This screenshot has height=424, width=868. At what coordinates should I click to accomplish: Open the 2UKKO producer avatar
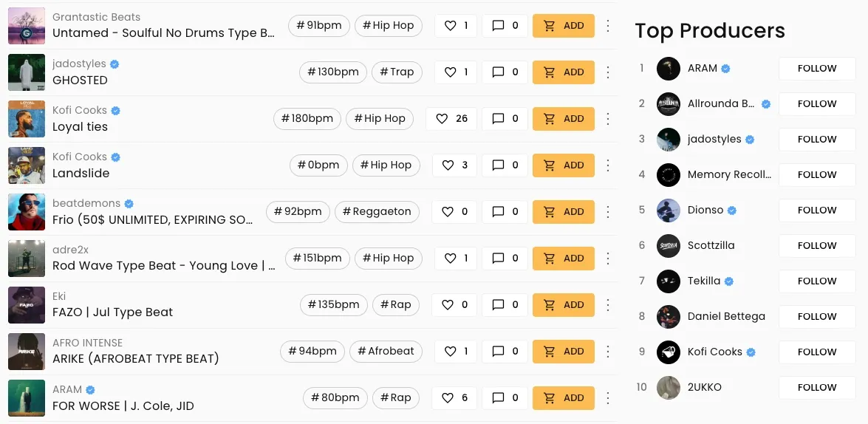668,388
